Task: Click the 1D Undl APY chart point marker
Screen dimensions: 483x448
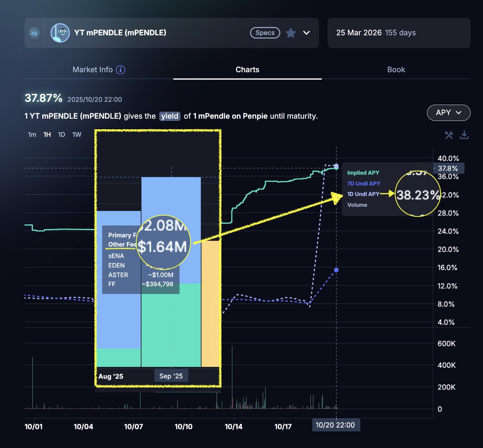Action: (336, 166)
